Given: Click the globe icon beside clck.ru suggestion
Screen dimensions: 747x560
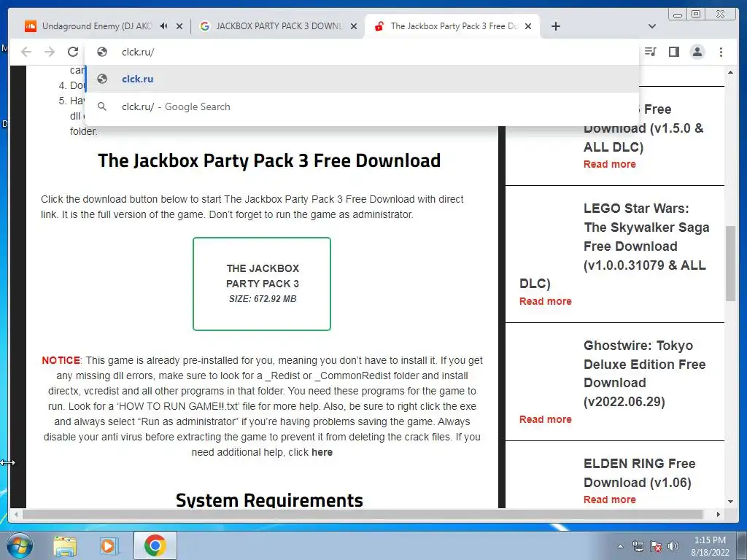Looking at the screenshot, I should 102,79.
